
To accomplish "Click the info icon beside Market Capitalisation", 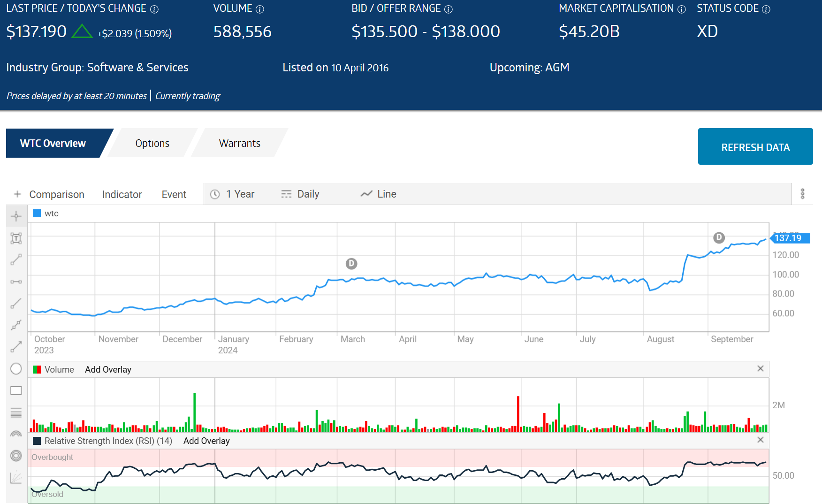I will click(682, 9).
